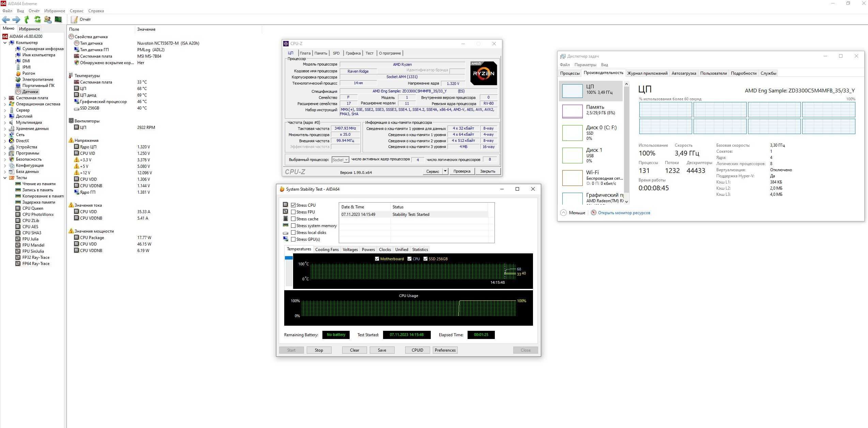
Task: Select Диск 0 (C: F:) performance item
Action: pyautogui.click(x=591, y=133)
